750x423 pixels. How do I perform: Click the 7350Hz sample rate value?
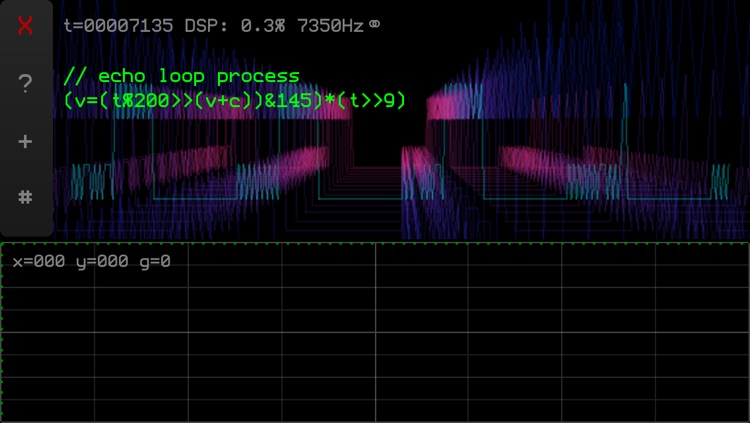click(x=331, y=25)
